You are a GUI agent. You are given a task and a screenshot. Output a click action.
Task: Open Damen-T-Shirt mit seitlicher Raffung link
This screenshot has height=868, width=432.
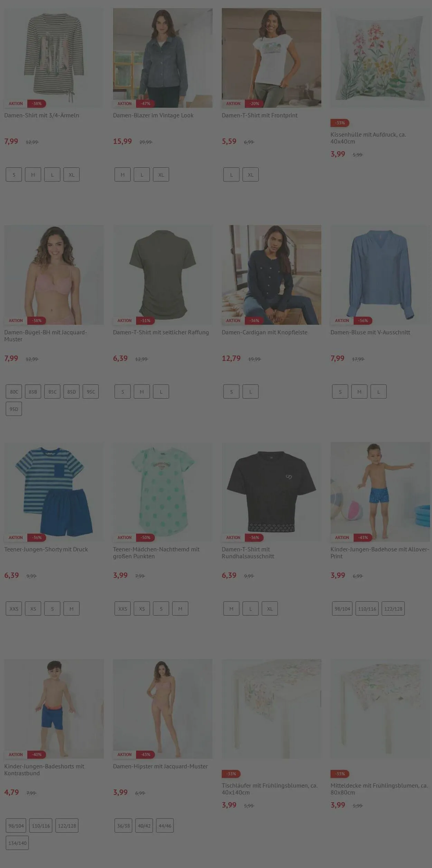(161, 332)
